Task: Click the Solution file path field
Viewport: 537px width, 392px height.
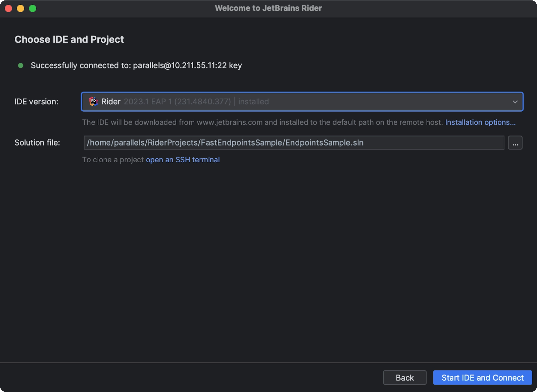Action: coord(294,143)
